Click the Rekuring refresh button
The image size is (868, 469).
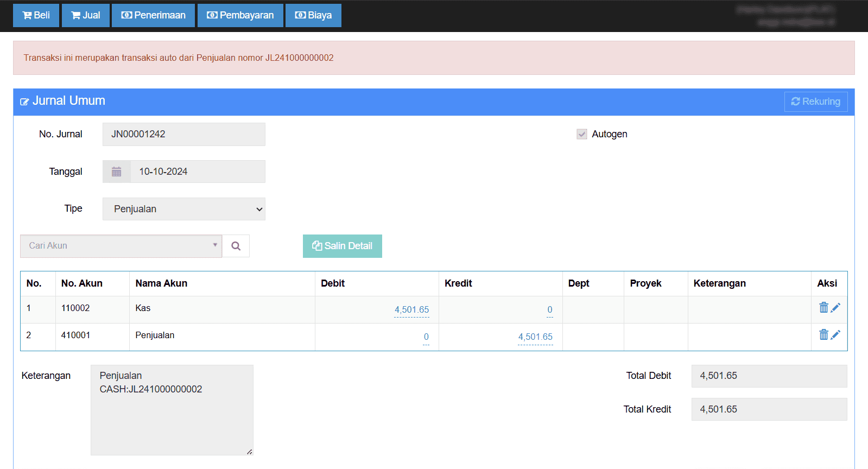816,102
